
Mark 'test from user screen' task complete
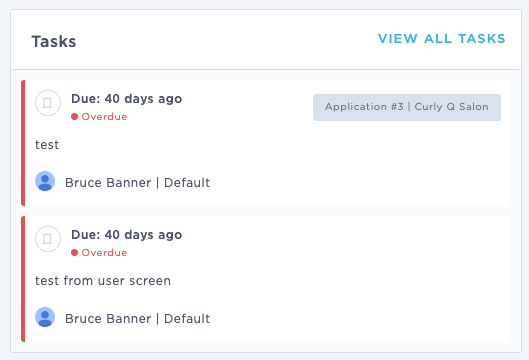click(x=48, y=239)
